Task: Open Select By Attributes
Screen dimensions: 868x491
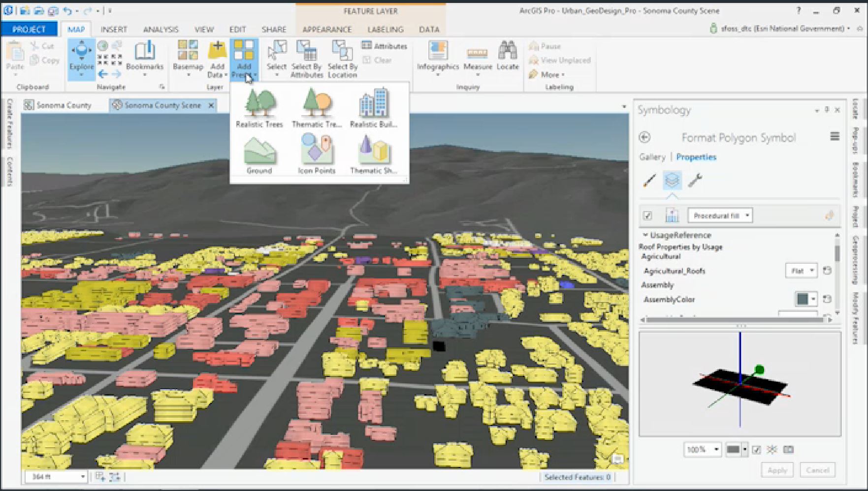Action: [x=307, y=59]
